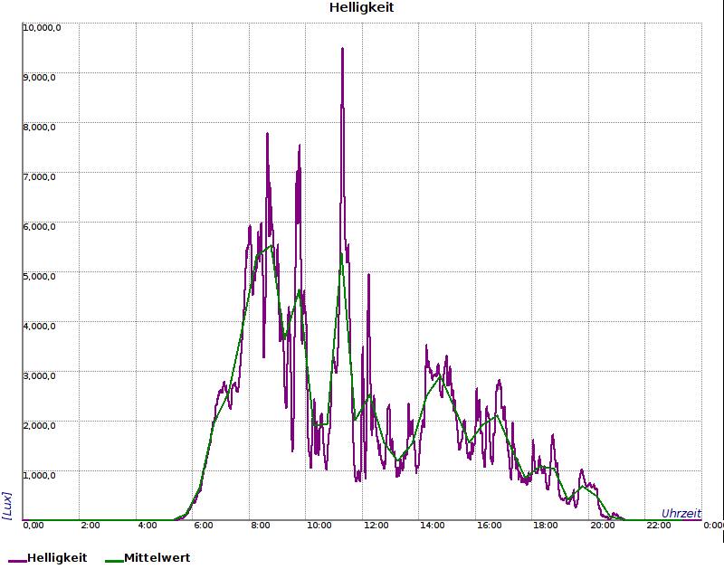724x588 pixels.
Task: Click the highest purple brightness peak near 11:00
Action: coord(342,49)
